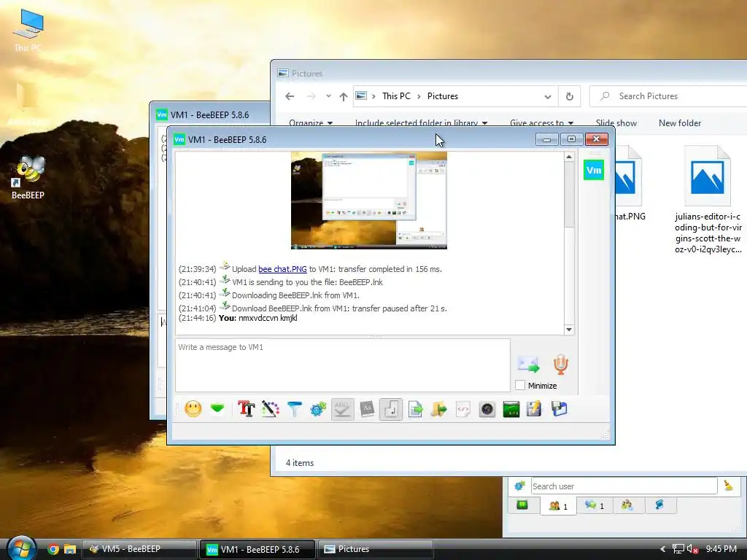
Task: Click 'Pictures' in the address breadcrumb
Action: tap(443, 96)
